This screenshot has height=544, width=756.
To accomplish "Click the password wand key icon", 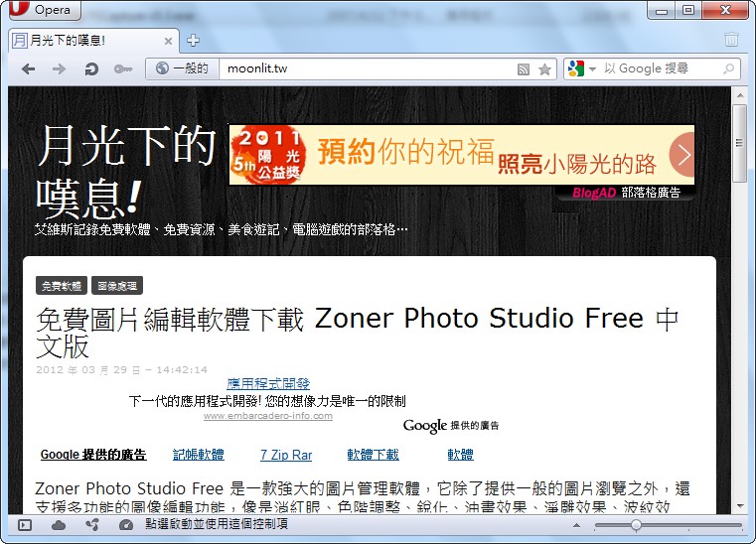I will [x=122, y=69].
